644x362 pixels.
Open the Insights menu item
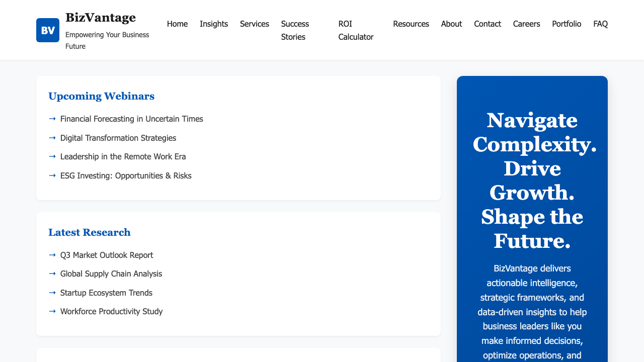tap(214, 24)
